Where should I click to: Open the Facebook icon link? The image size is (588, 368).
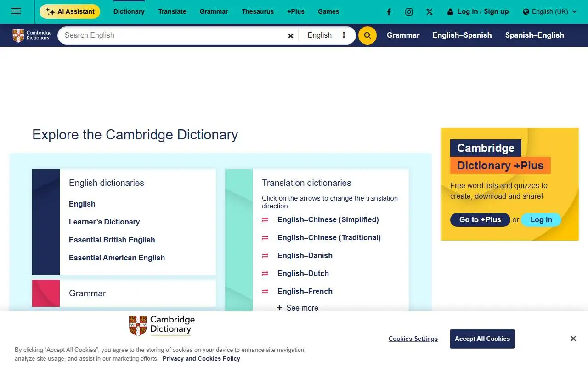click(389, 12)
